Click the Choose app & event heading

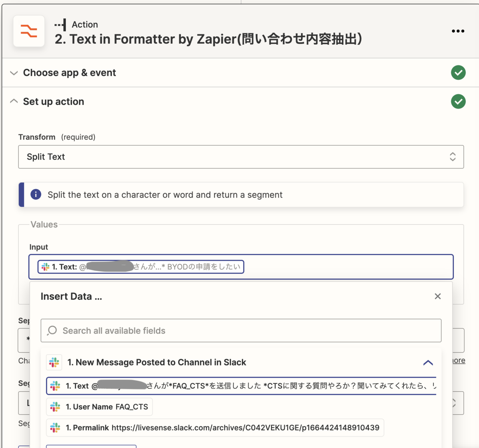click(x=69, y=73)
